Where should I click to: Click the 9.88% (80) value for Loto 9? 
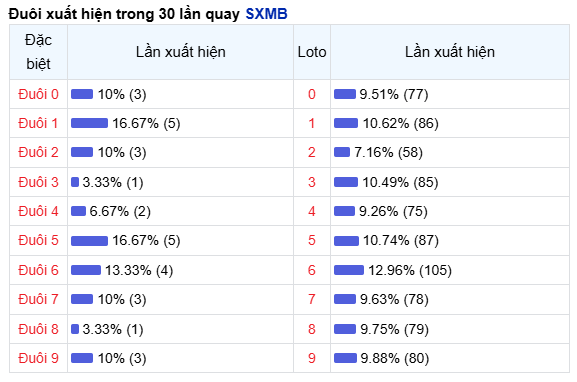[394, 358]
